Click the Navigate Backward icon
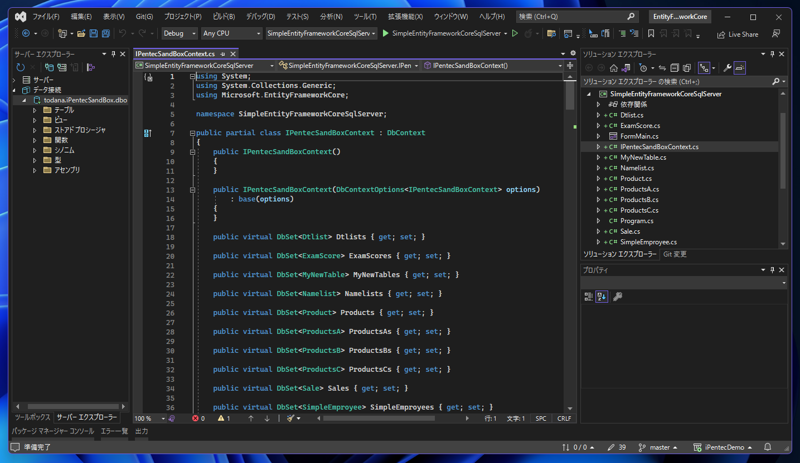Image resolution: width=800 pixels, height=463 pixels. 26,33
